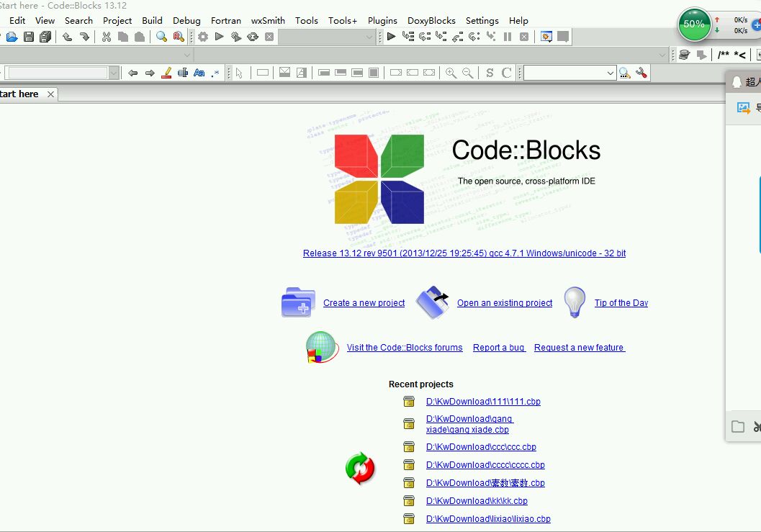Open the DoxyBlocks menu
This screenshot has height=532, width=761.
[431, 20]
